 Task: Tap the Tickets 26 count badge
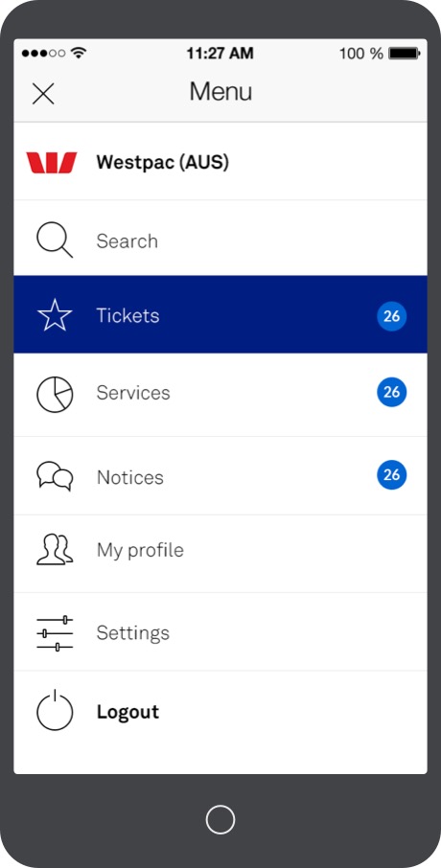pos(392,316)
